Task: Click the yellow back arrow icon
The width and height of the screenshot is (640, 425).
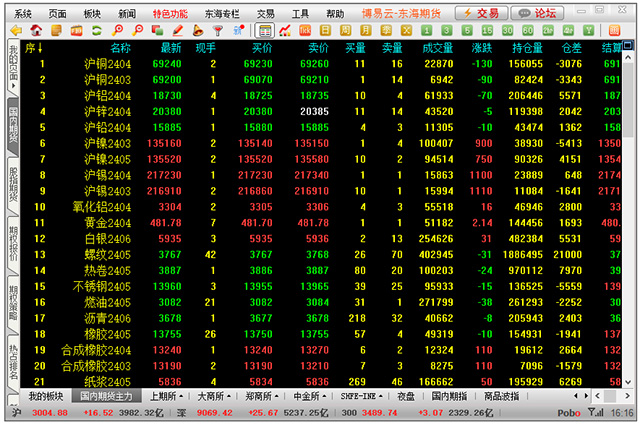Action: point(16,30)
